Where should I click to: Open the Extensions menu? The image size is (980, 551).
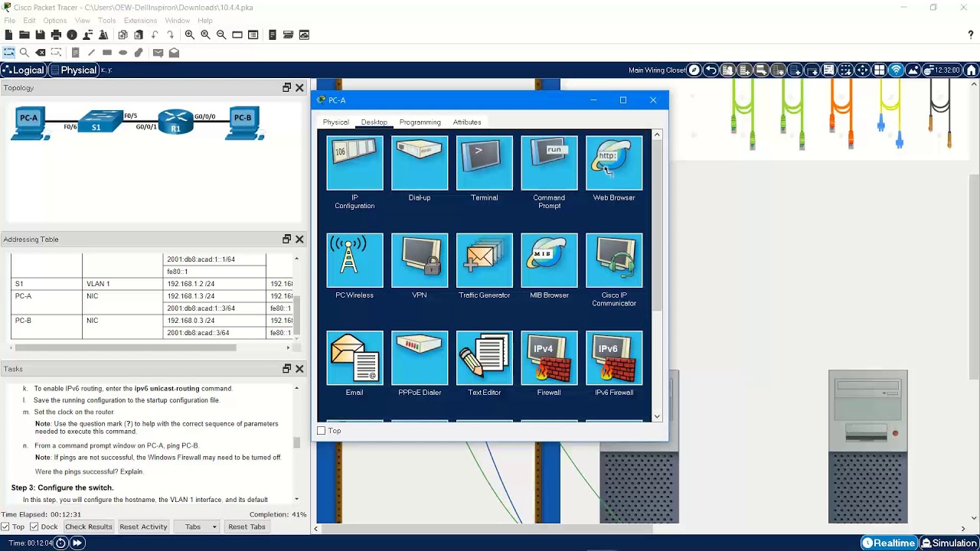coord(140,21)
